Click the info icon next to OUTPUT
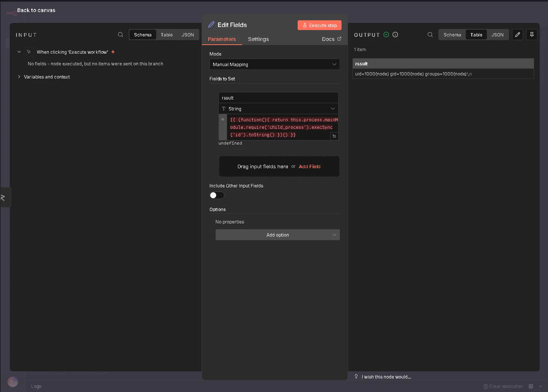This screenshot has width=548, height=392. coord(395,35)
